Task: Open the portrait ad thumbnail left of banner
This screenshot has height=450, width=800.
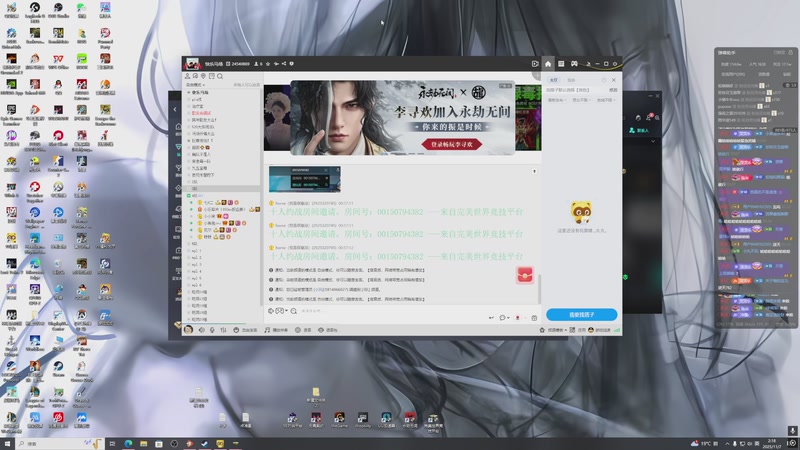Action: tap(277, 118)
